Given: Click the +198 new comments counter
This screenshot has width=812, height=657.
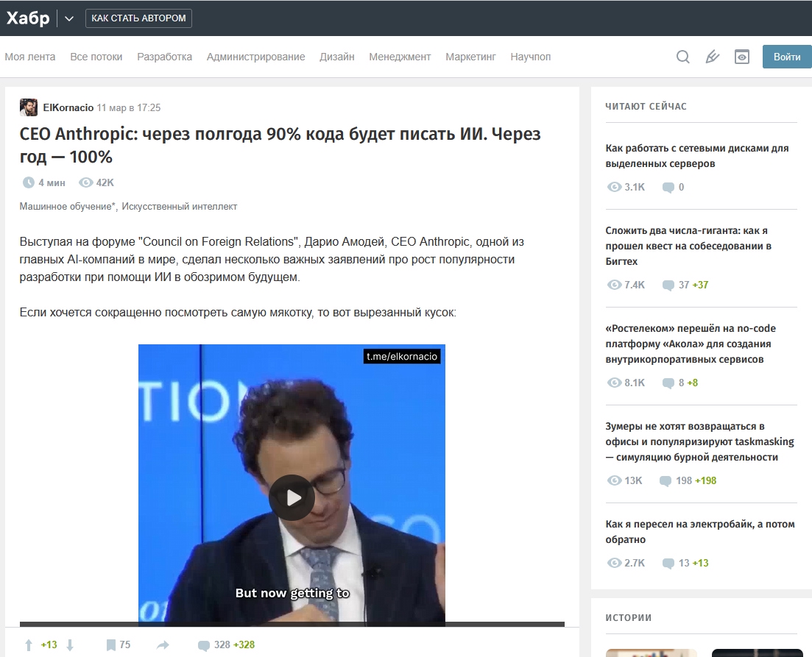Looking at the screenshot, I should point(705,480).
